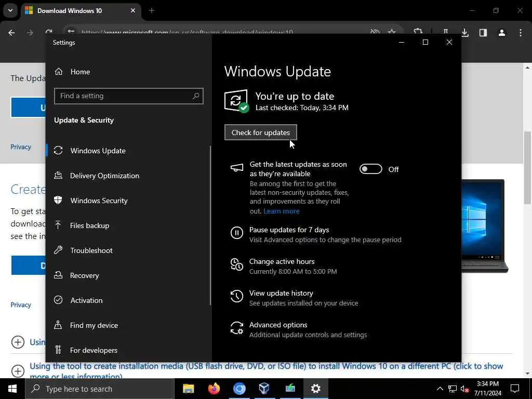
Task: Open a new browser tab with plus
Action: tap(152, 10)
